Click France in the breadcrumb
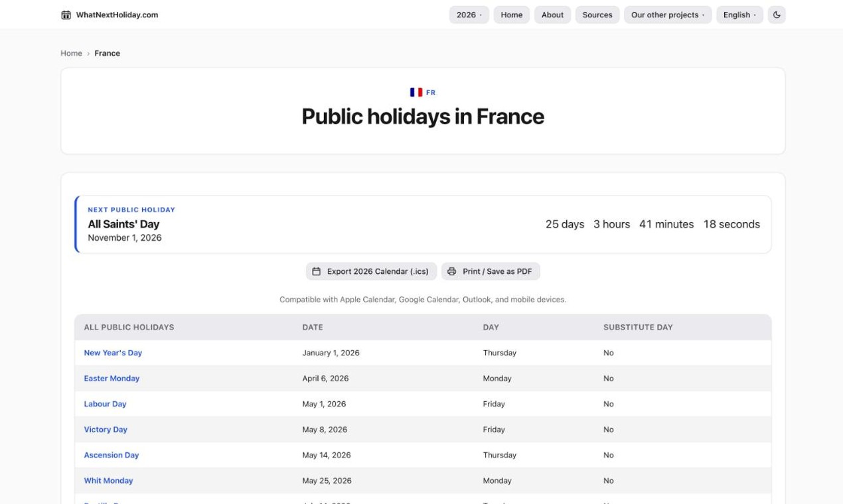This screenshot has width=843, height=504. 108,53
